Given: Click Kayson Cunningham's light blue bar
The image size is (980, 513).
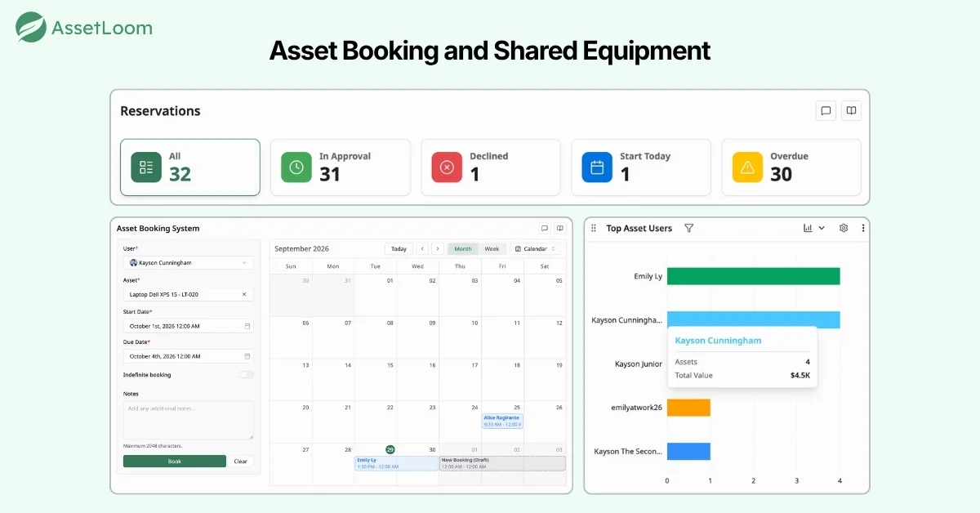Looking at the screenshot, I should click(753, 319).
